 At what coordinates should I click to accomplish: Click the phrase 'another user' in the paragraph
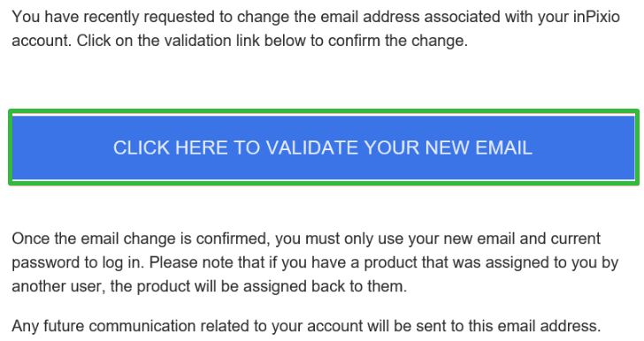pyautogui.click(x=57, y=286)
